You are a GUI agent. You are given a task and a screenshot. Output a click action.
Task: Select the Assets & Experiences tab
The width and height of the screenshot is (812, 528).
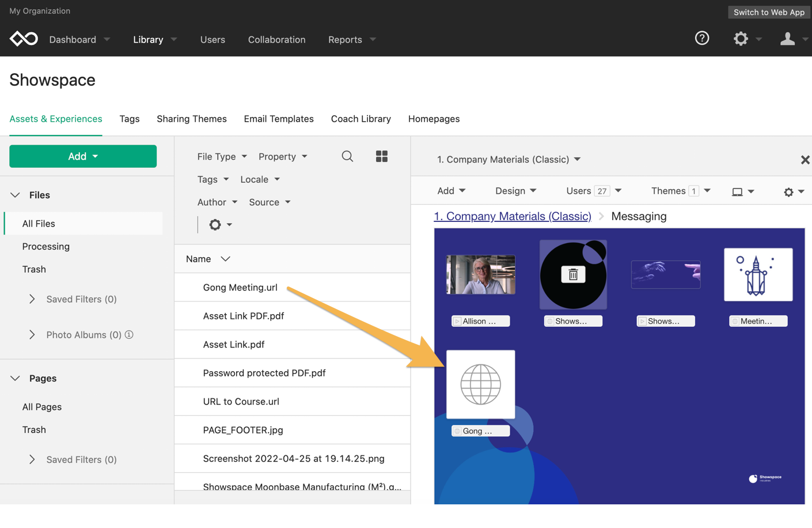tap(56, 119)
